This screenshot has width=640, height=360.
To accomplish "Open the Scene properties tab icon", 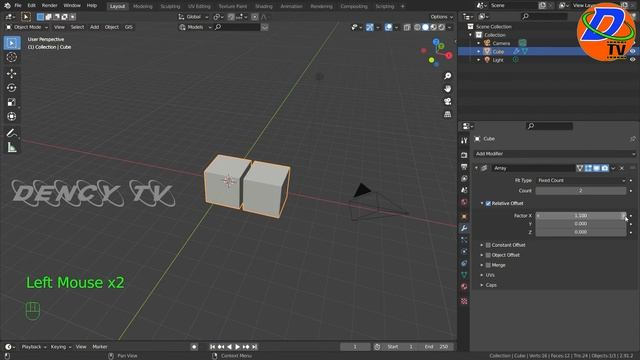I will tap(464, 190).
